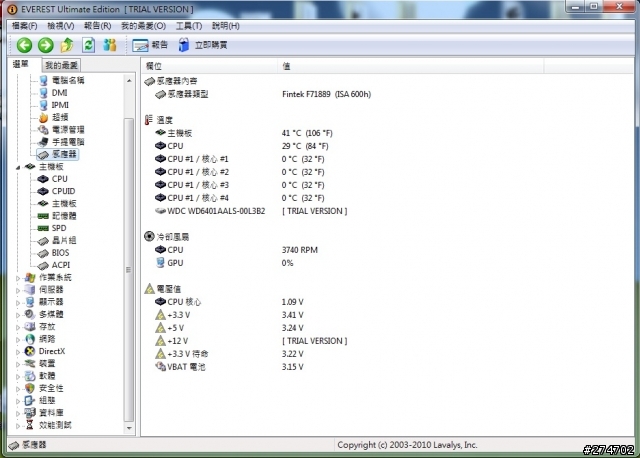Expand the 作業系統 tree node

(18, 278)
